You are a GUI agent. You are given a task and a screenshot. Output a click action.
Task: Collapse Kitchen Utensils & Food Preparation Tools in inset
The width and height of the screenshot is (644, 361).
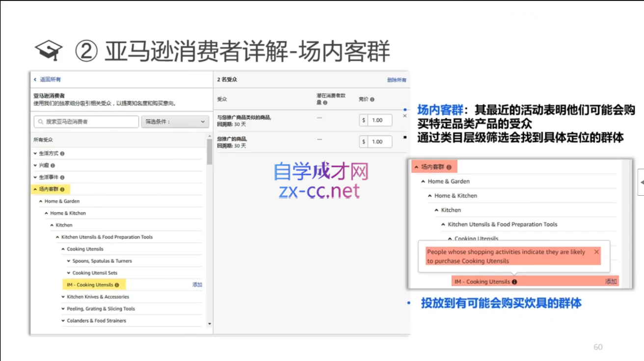[444, 225]
